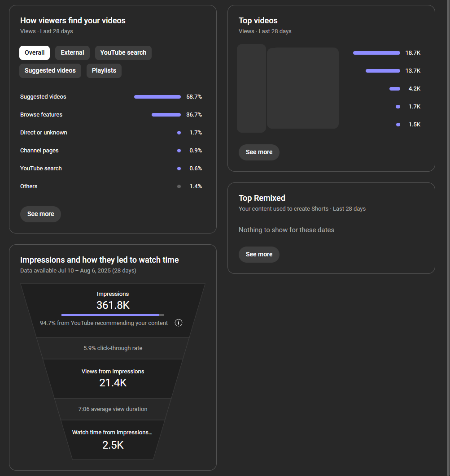Click the impressions info icon
Image resolution: width=450 pixels, height=476 pixels.
[x=178, y=323]
